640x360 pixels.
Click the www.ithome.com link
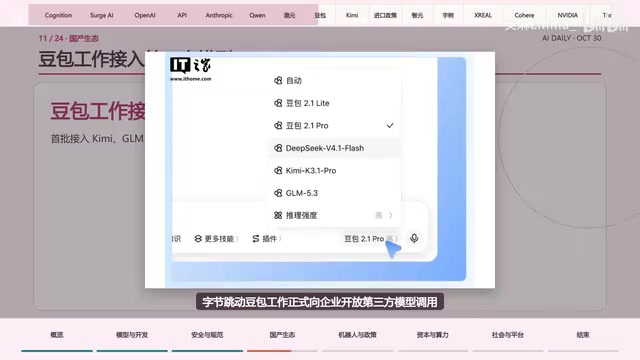(x=191, y=79)
